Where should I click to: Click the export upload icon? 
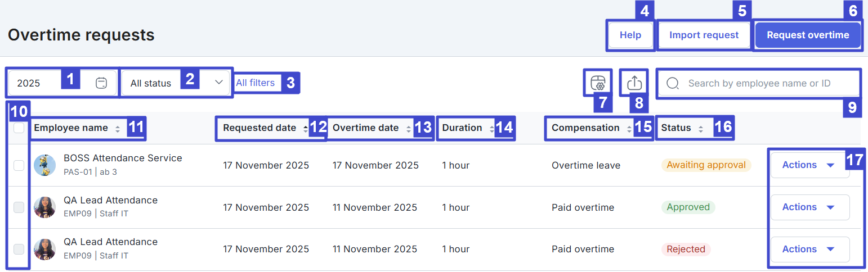pos(634,83)
